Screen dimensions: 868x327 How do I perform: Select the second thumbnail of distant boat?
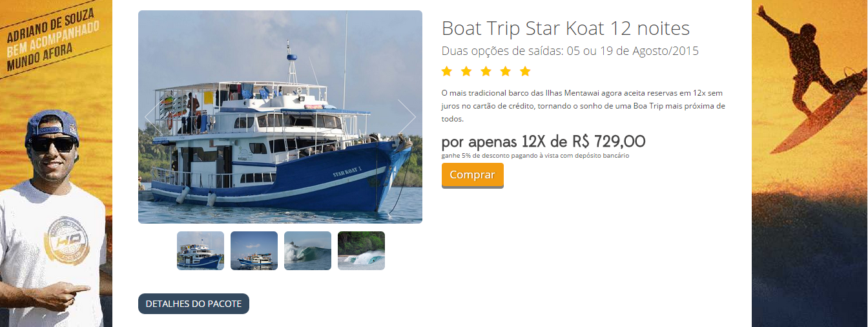click(x=254, y=251)
